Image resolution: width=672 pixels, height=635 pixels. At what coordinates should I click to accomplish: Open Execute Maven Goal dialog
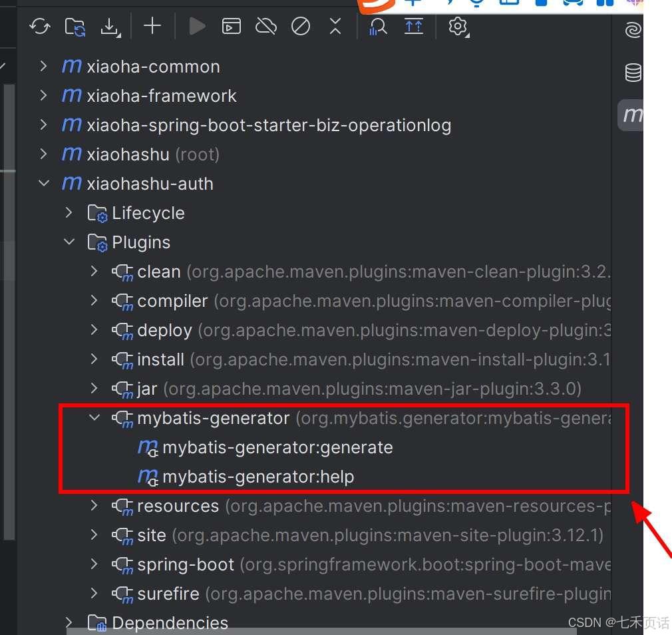[231, 27]
